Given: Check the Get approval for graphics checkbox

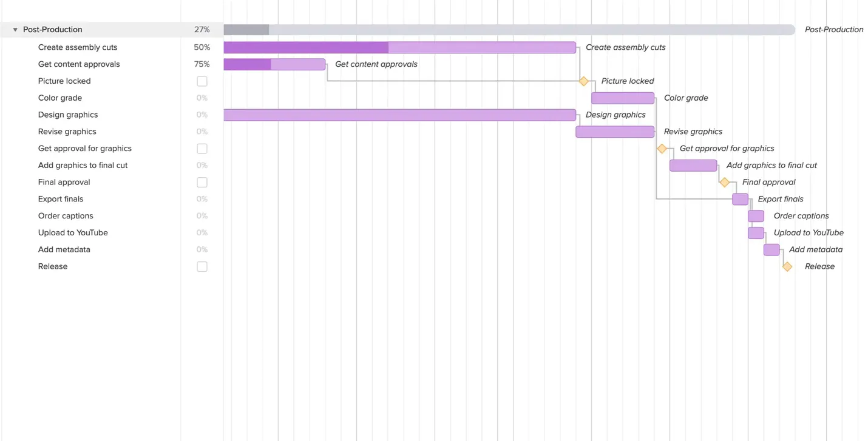Looking at the screenshot, I should click(x=202, y=149).
